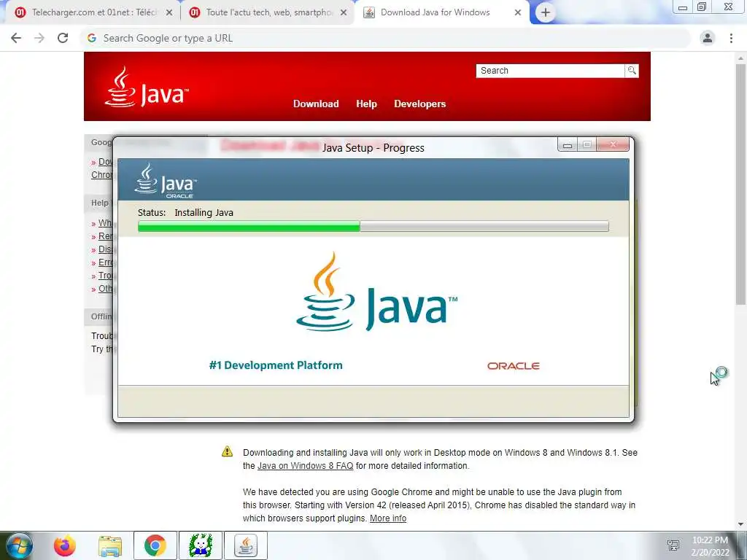Click the Java Oracle logo in installer banner

(166, 181)
